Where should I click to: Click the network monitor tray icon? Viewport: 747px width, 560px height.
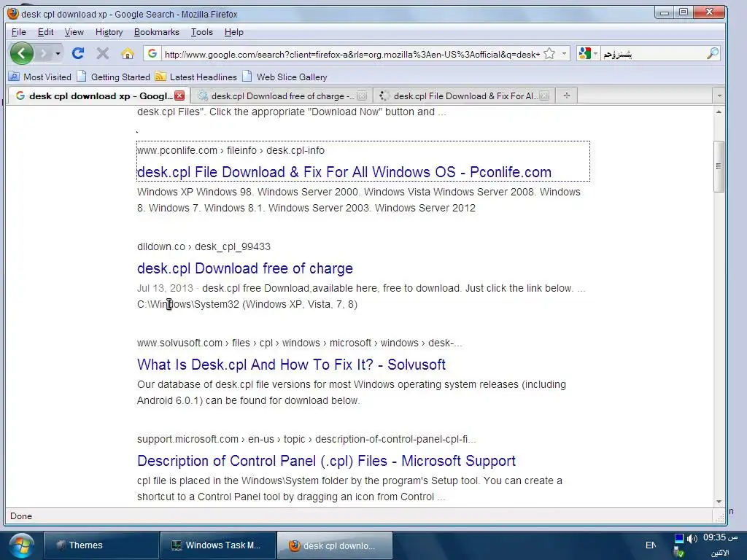(x=679, y=539)
